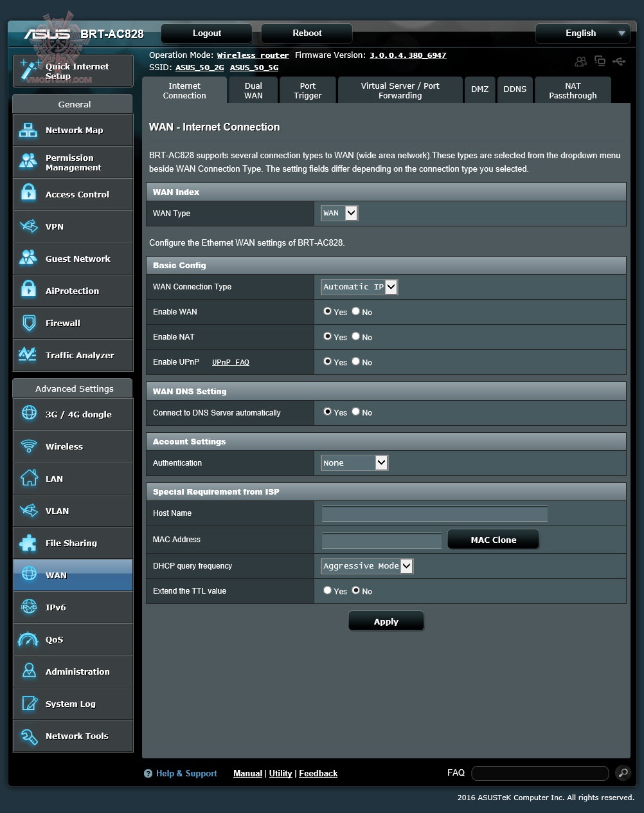This screenshot has height=813, width=644.
Task: Open the Wireless wifi icon
Action: pos(28,446)
